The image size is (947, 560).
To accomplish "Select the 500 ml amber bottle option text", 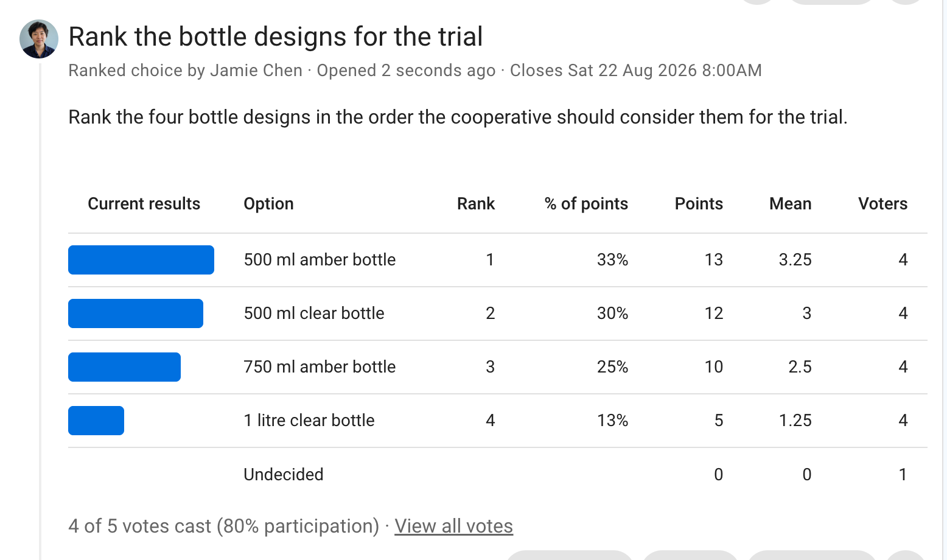I will (320, 260).
